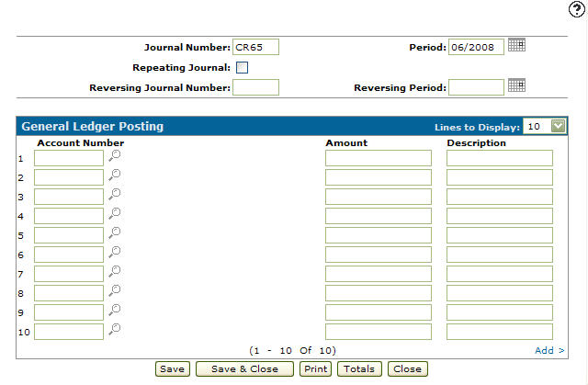This screenshot has height=385, width=588.
Task: Focus the Period field showing 06/2008
Action: pos(476,47)
